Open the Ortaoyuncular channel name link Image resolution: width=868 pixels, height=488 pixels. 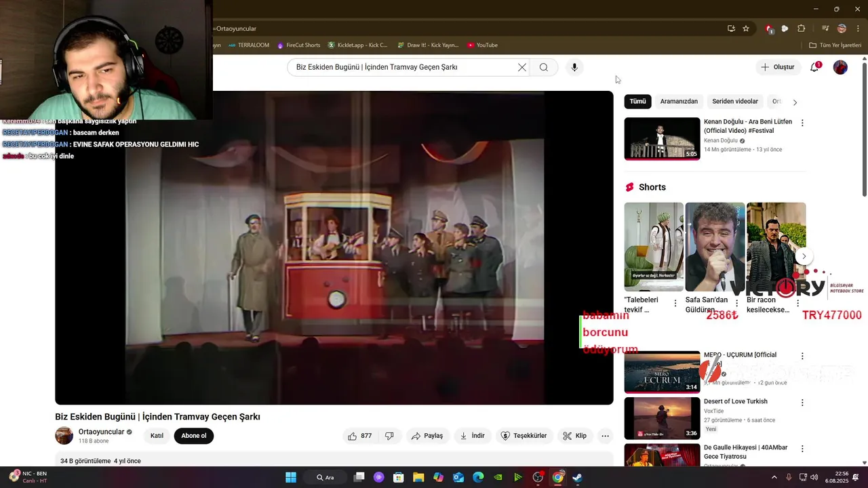(101, 432)
